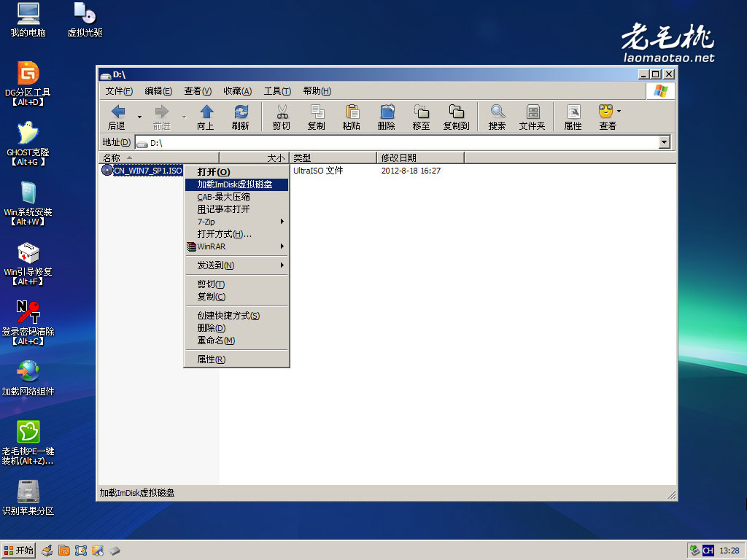Click the 复制 (Copy) toolbar icon
Viewport: 747px width, 560px height.
317,117
